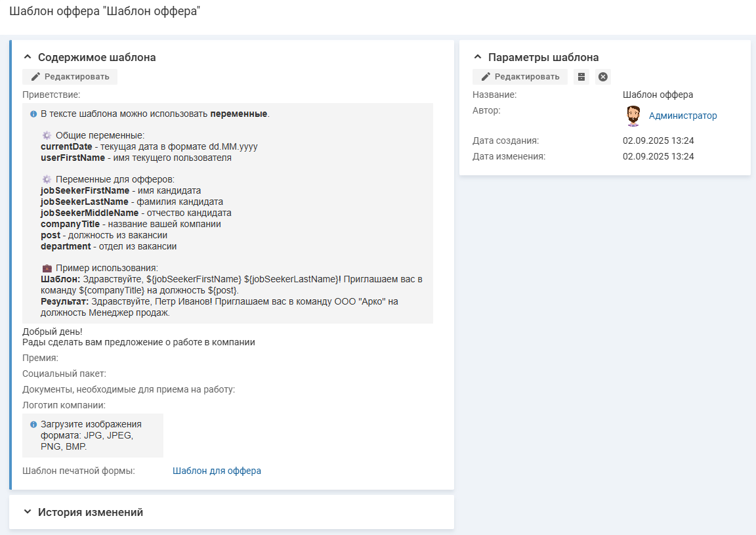This screenshot has height=535, width=756.
Task: Click the page title Шаблон оффера heading
Action: coord(104,12)
